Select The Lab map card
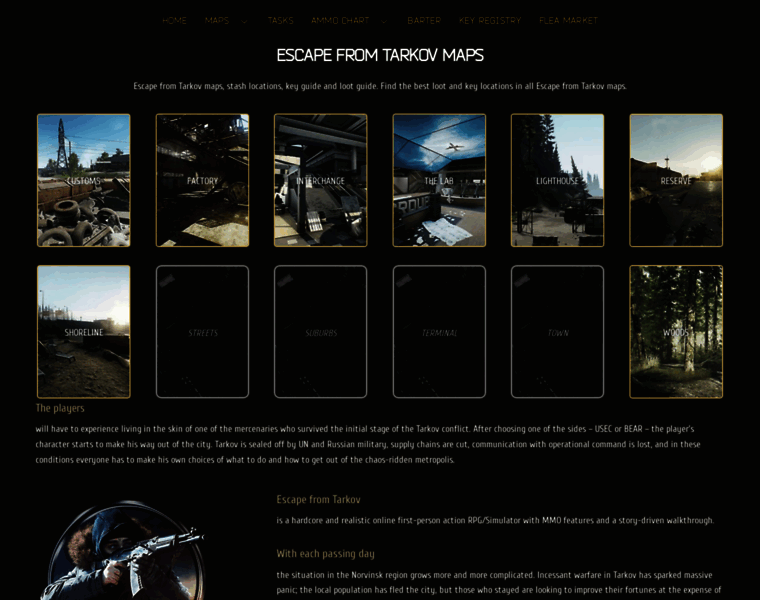The height and width of the screenshot is (600, 760). pyautogui.click(x=439, y=180)
